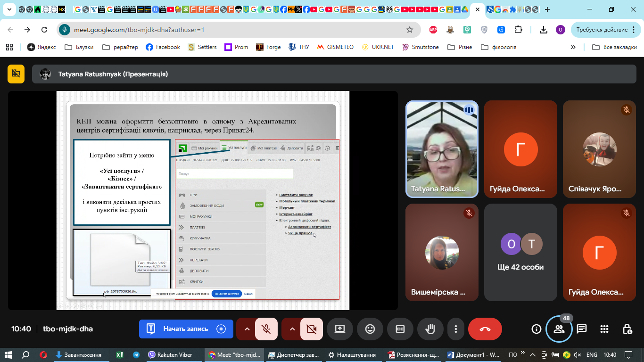Screen dimensions: 644x362
Task: Toggle closed captions button
Action: (400, 329)
